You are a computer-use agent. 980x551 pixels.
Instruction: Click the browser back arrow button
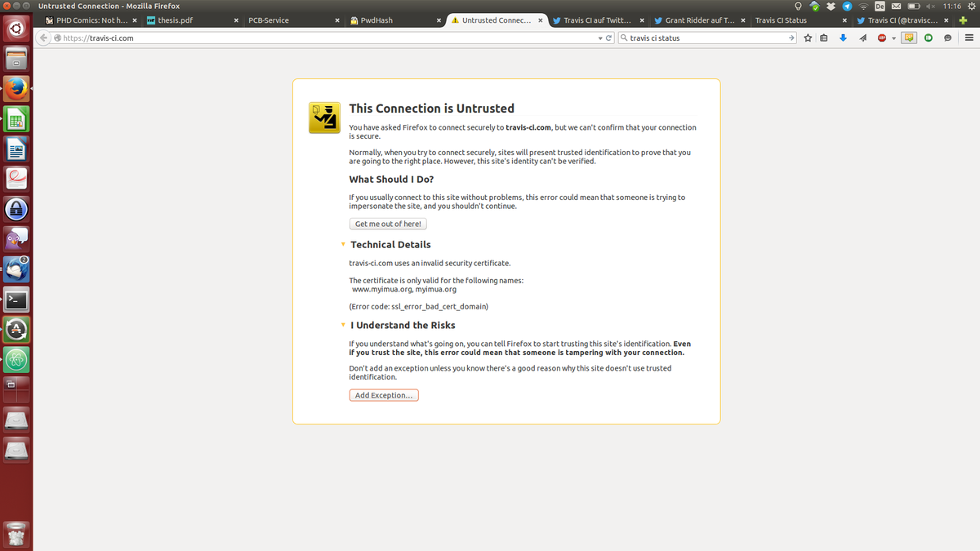point(43,38)
